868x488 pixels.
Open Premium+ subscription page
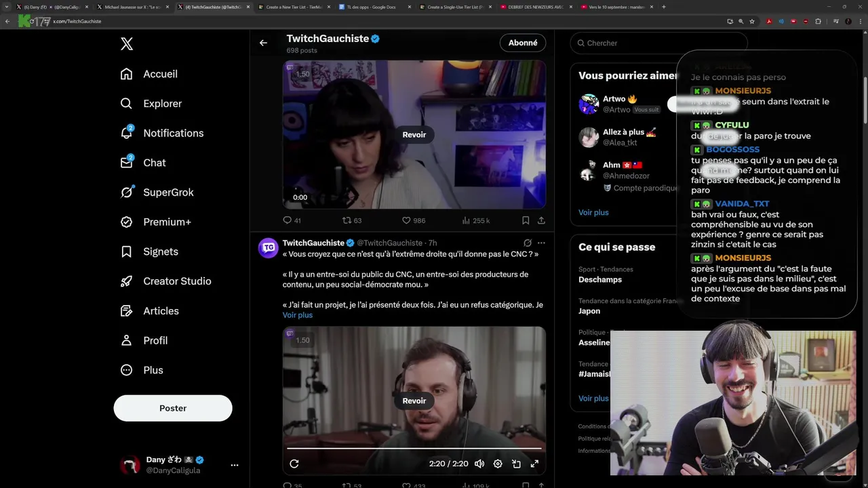[x=155, y=222]
